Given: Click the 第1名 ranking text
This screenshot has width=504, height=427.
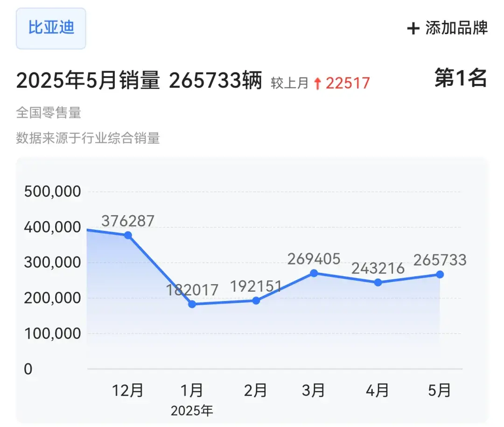Looking at the screenshot, I should click(x=461, y=78).
